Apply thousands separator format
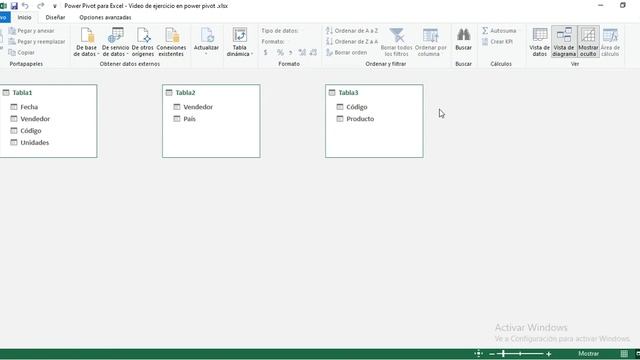 tap(291, 52)
